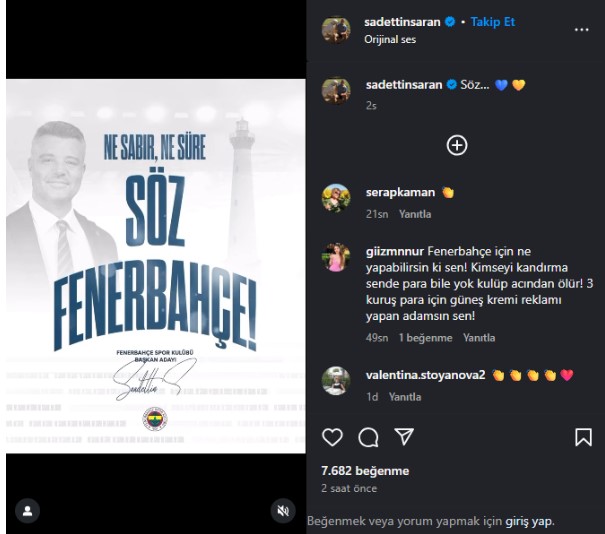
Task: View likes on giizmnnur's comment
Action: [425, 338]
